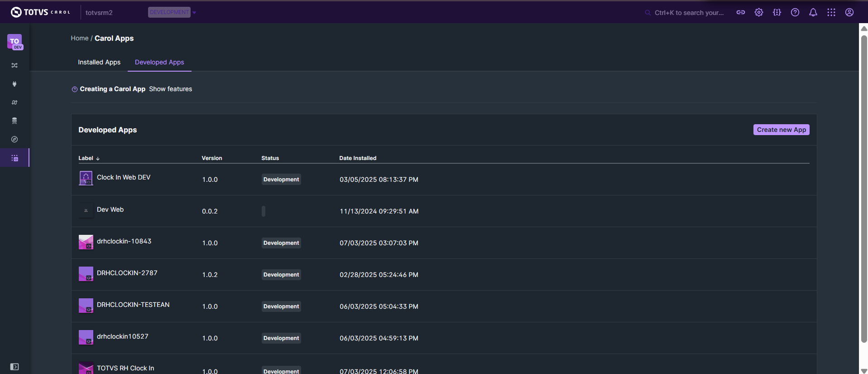Image resolution: width=868 pixels, height=374 pixels.
Task: Click the totvsrm2 tenant name
Action: 99,13
